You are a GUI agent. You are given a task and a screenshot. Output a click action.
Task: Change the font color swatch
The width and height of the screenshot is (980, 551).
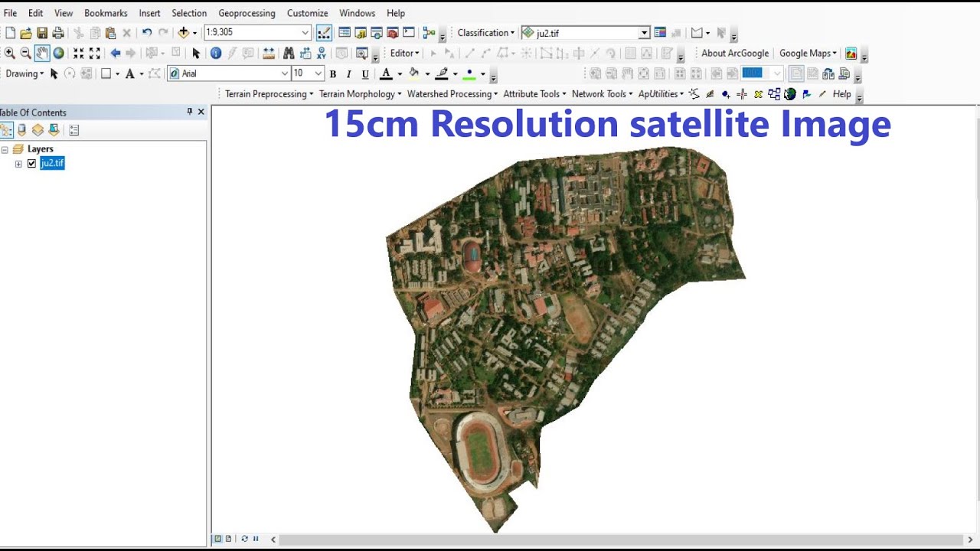pyautogui.click(x=386, y=74)
